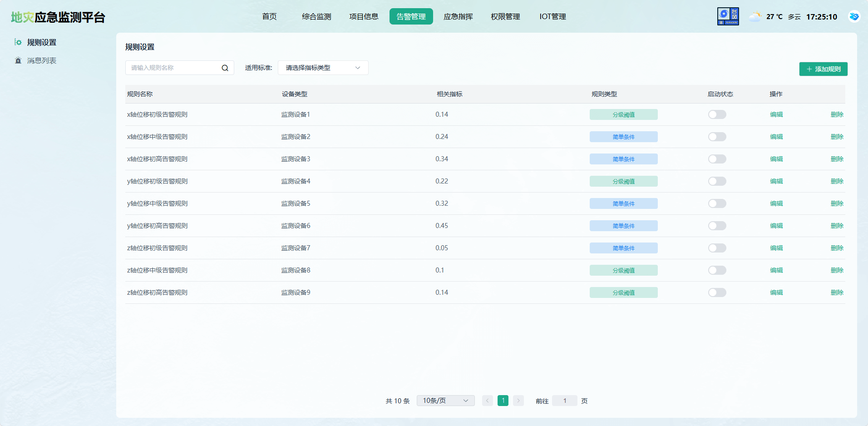868x426 pixels.
Task: Click the 前往 page number input box
Action: [x=565, y=401]
